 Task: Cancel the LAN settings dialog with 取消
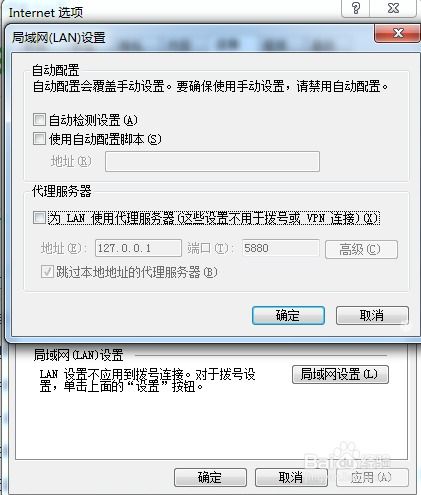coord(372,315)
